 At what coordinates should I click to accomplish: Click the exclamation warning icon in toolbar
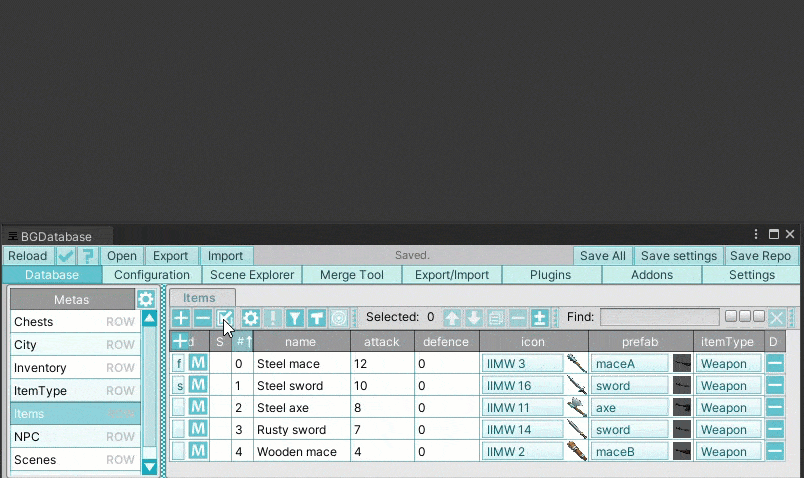pos(273,318)
